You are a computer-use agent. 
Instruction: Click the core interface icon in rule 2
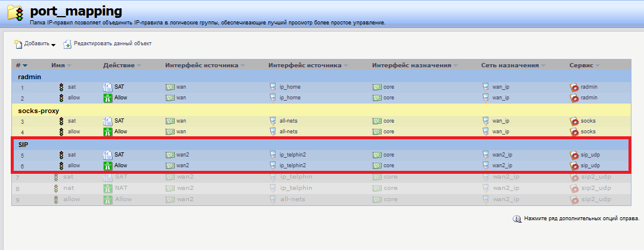377,98
